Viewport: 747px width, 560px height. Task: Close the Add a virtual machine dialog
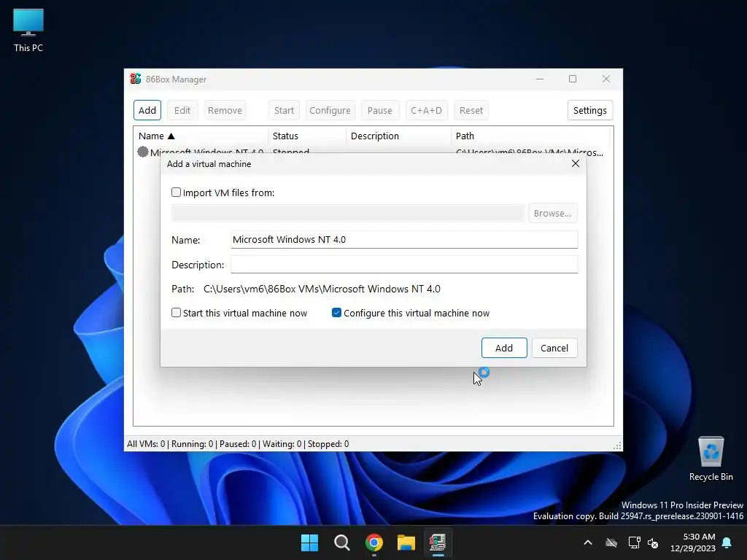[576, 163]
